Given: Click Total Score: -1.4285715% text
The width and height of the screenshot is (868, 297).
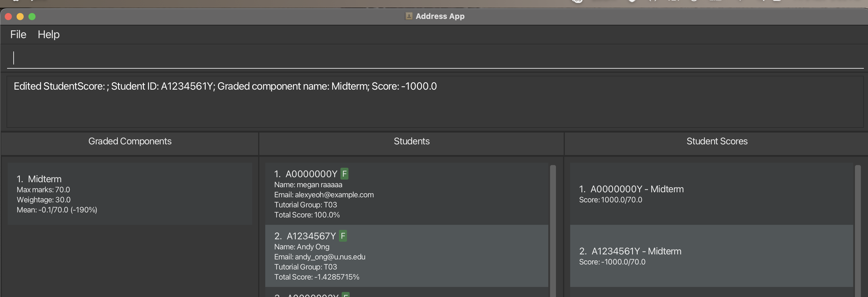Looking at the screenshot, I should [317, 277].
